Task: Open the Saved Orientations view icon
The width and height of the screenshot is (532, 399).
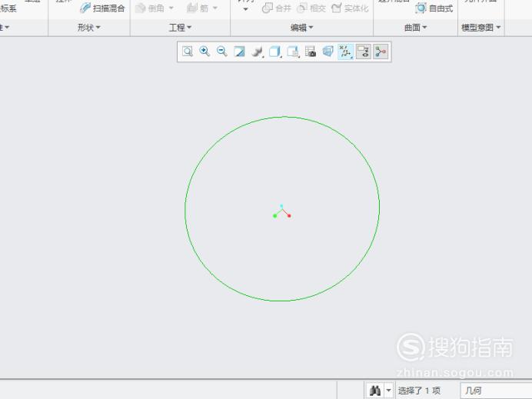Action: tap(293, 52)
